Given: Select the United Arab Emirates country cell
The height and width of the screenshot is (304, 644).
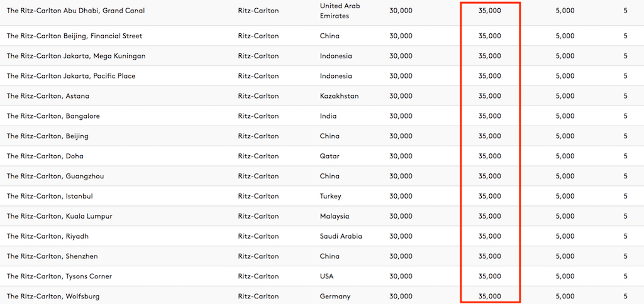Looking at the screenshot, I should [x=335, y=11].
